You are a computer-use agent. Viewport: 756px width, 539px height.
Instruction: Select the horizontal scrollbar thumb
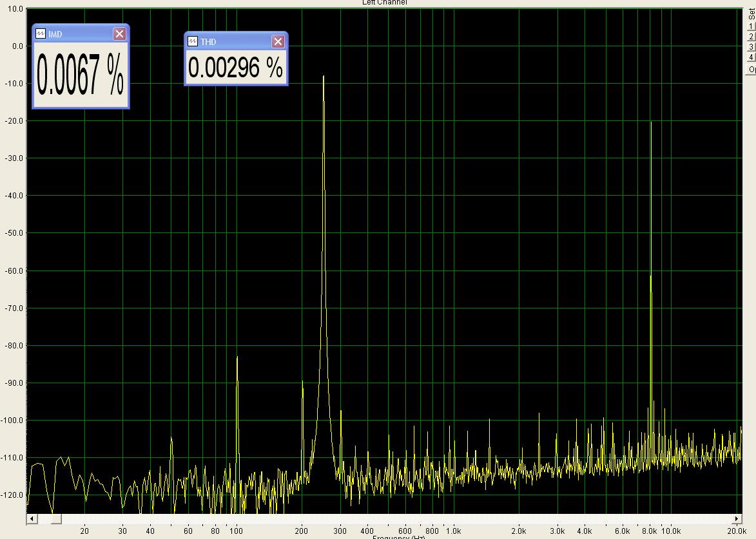pyautogui.click(x=57, y=519)
